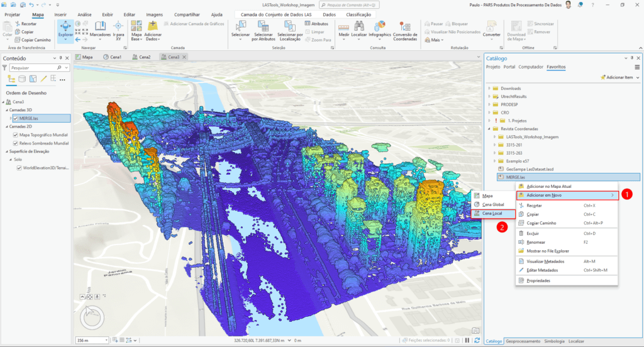Toggle Relevo Sombreado Mundial layer visibility
The width and height of the screenshot is (644, 347).
[16, 143]
